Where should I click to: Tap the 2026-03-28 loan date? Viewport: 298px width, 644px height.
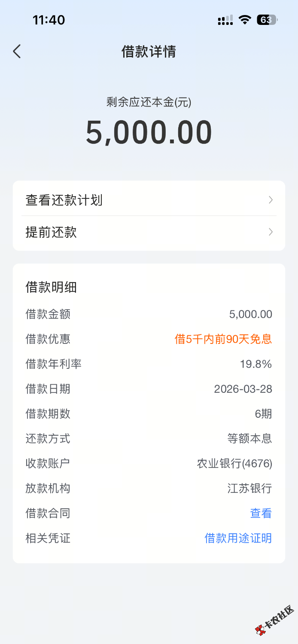243,389
